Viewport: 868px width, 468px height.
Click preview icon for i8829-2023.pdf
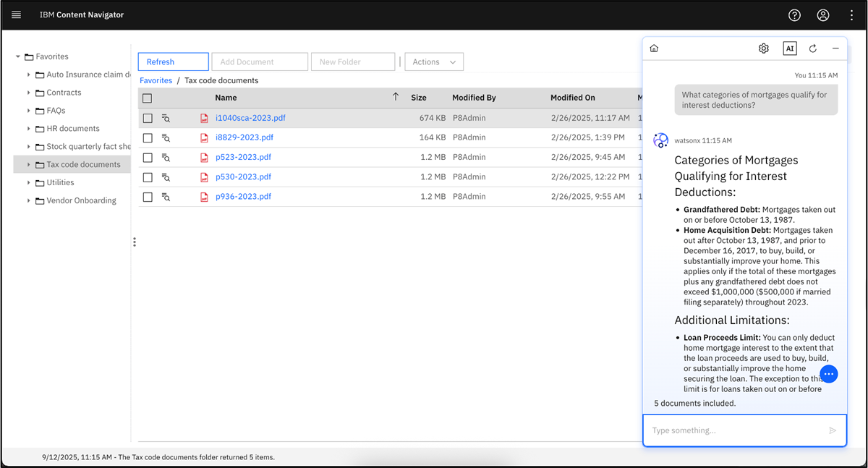pyautogui.click(x=166, y=137)
